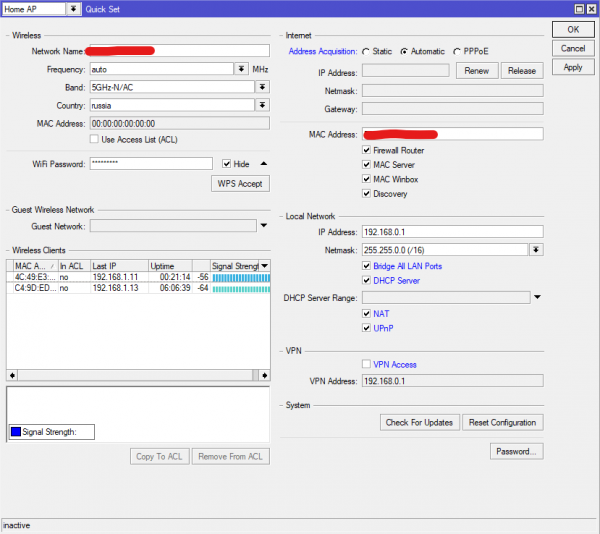The image size is (600, 534).
Task: Collapse WiFi password section arrow
Action: (264, 164)
